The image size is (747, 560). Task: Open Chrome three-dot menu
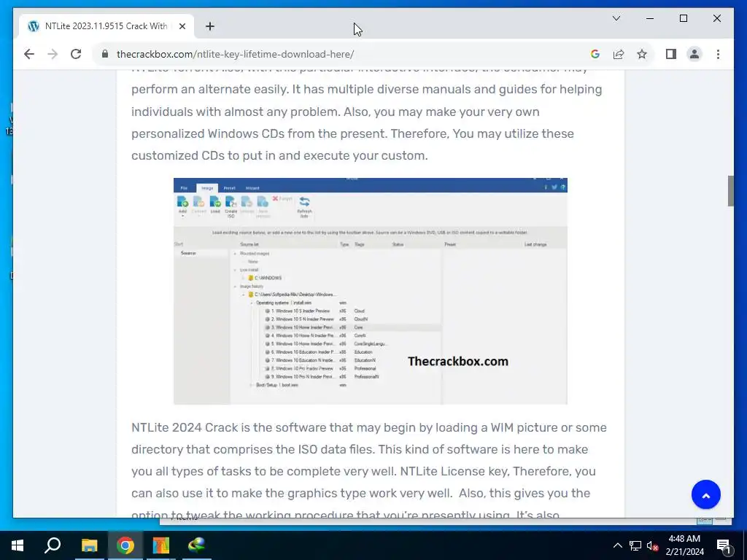(718, 54)
